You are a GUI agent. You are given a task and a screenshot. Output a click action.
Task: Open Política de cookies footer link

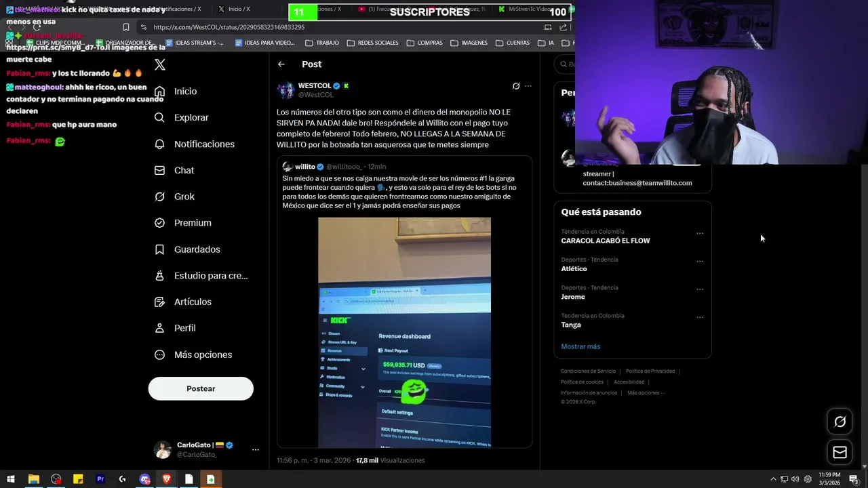click(x=582, y=382)
